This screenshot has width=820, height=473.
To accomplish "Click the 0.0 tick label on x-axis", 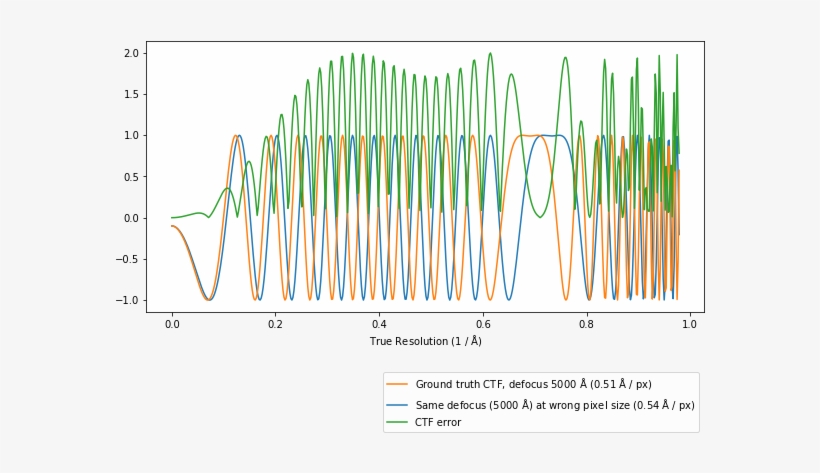I will 172,324.
